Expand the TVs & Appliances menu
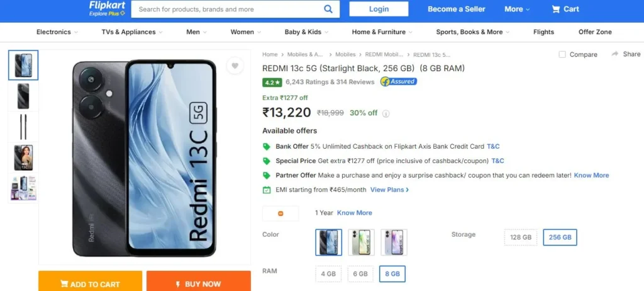The height and width of the screenshot is (291, 644). tap(132, 31)
